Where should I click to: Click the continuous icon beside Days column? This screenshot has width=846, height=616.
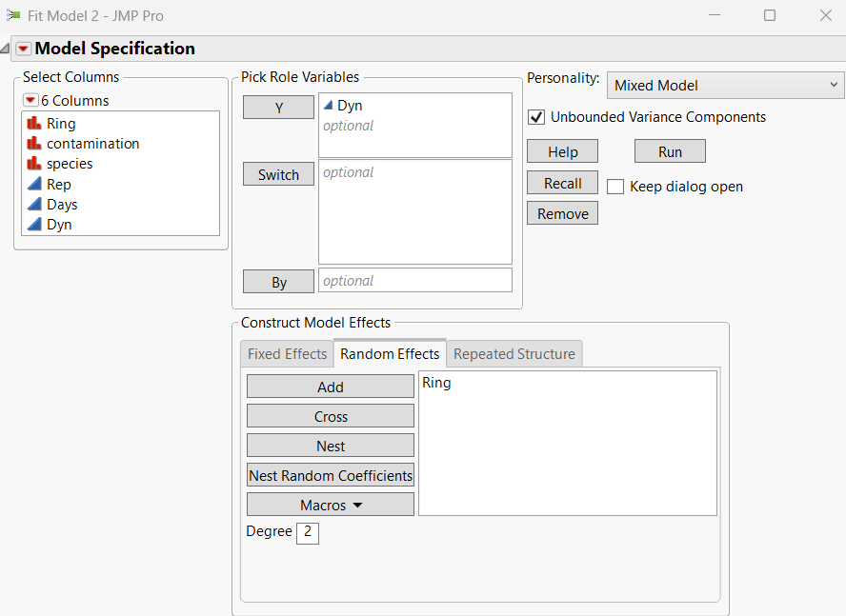click(x=34, y=205)
